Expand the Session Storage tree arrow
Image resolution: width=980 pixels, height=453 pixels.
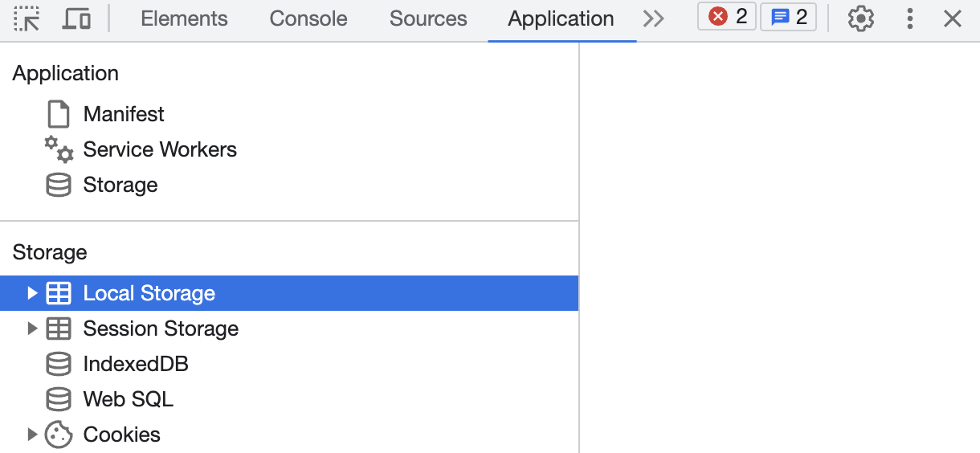[x=32, y=329]
